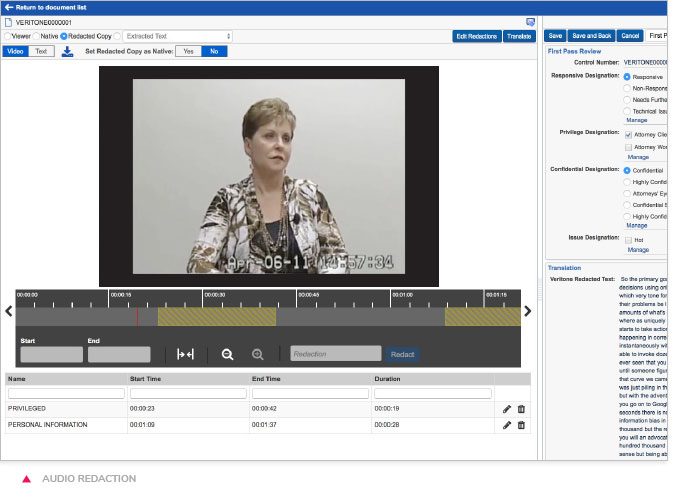700x500 pixels.
Task: Move the timeline back with the left arrow
Action: [x=8, y=311]
